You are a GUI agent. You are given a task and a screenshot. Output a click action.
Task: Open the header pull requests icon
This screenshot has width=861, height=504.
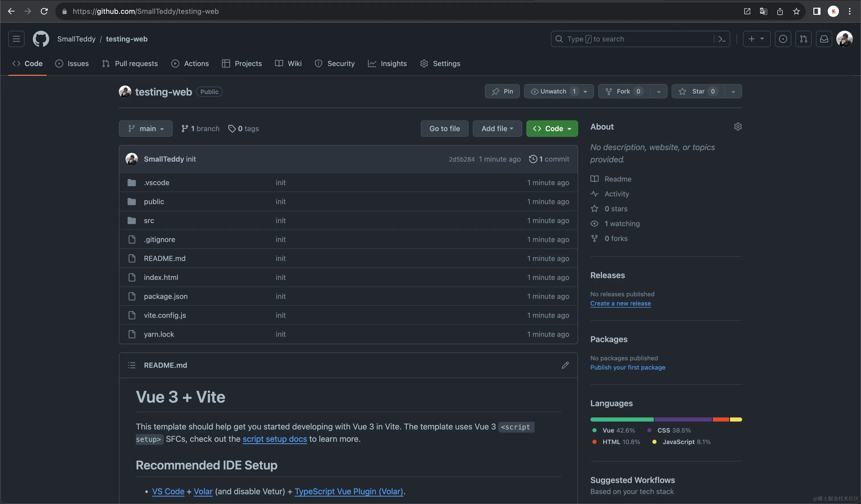pyautogui.click(x=803, y=39)
